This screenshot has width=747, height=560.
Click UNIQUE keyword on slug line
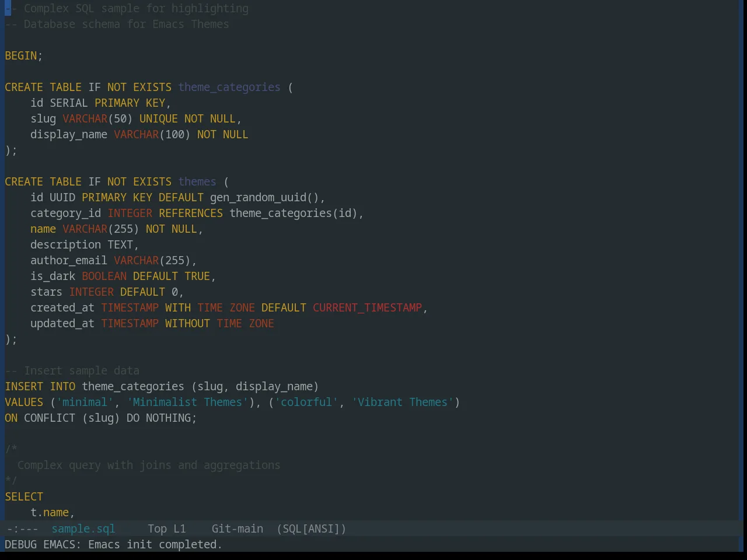(x=159, y=119)
